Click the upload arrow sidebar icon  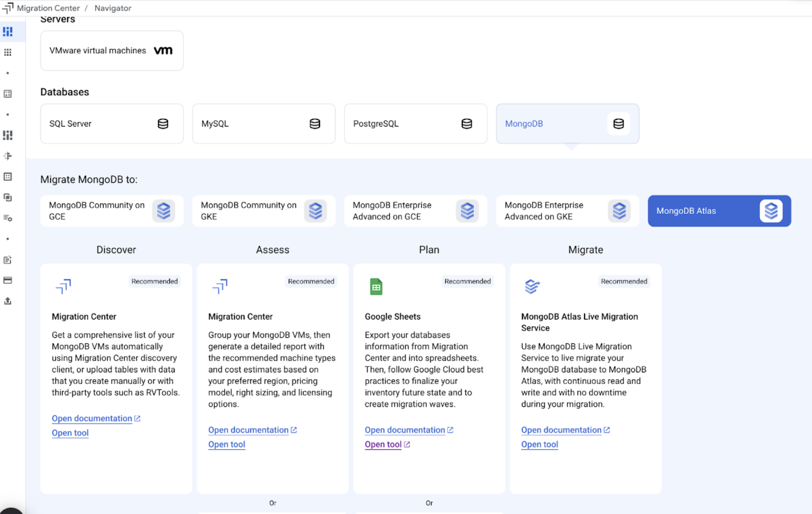7,301
